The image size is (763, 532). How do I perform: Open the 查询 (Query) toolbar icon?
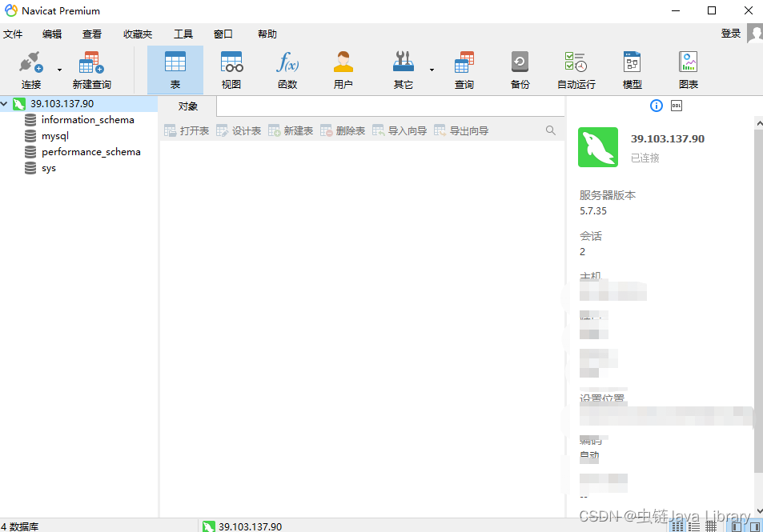[x=464, y=70]
